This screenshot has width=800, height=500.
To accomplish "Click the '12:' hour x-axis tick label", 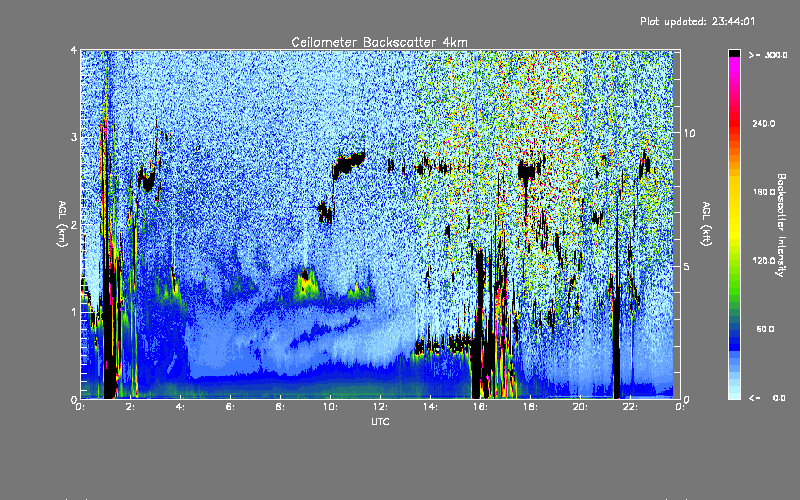I will point(380,407).
